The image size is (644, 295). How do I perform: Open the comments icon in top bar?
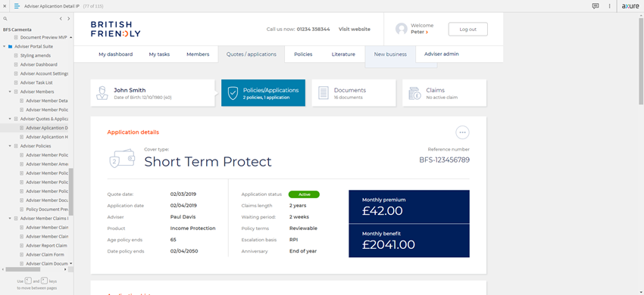[x=595, y=6]
